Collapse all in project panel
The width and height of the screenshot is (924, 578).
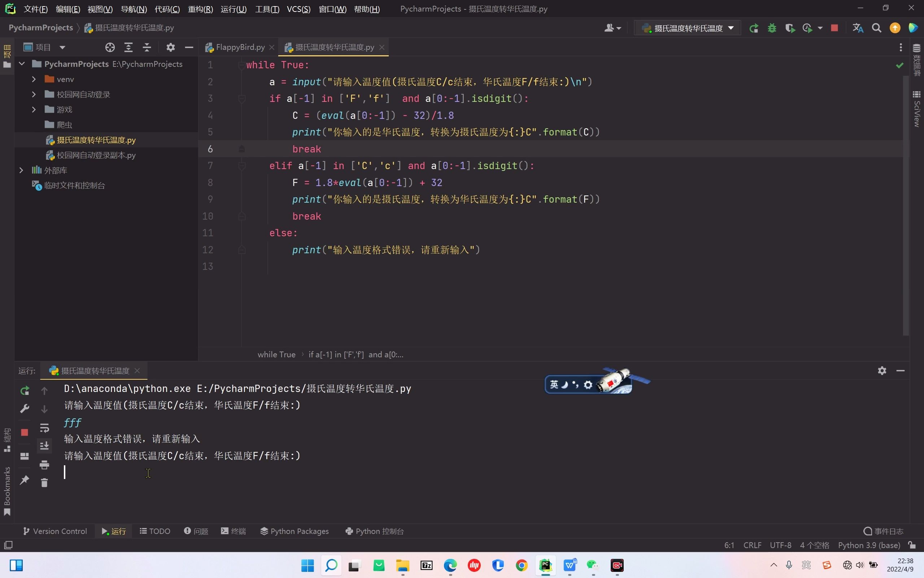click(x=147, y=47)
